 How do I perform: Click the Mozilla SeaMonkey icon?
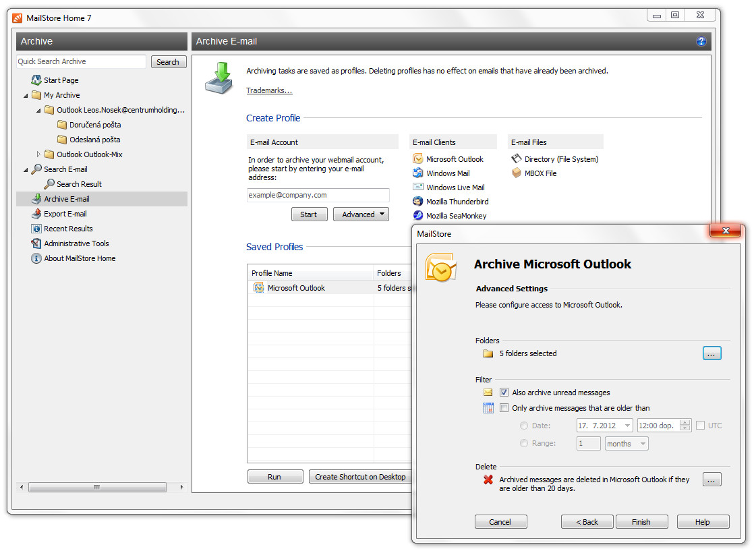[418, 216]
